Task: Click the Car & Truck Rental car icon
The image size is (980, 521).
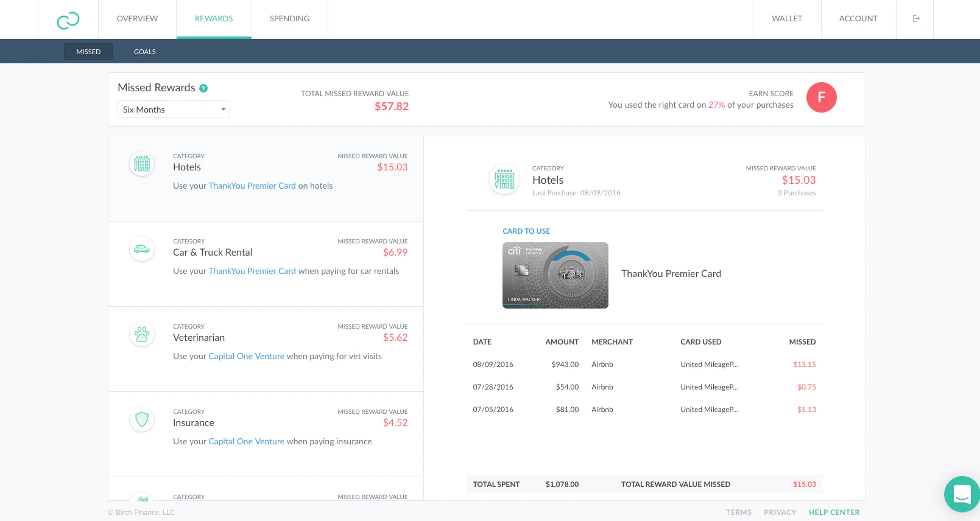Action: [x=142, y=249]
